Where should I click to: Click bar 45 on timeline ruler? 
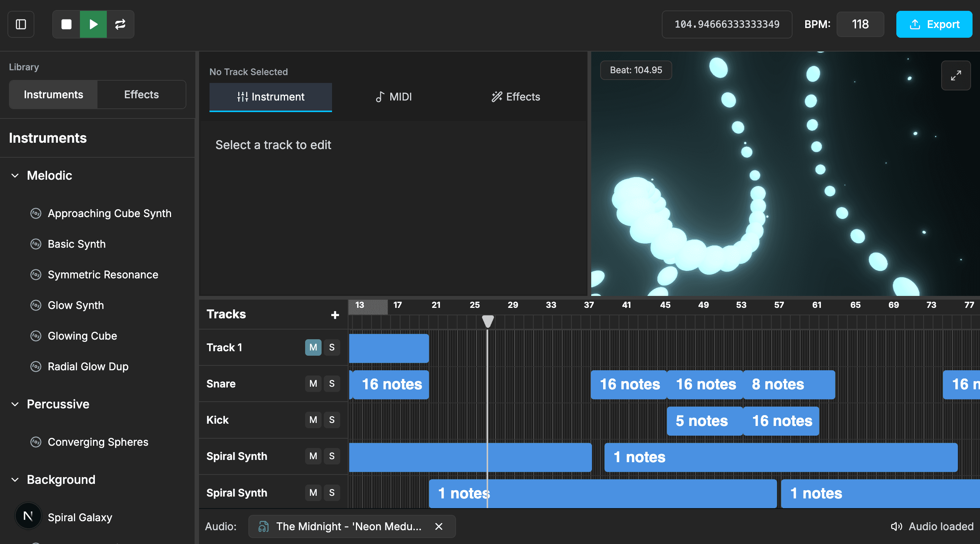tap(665, 305)
